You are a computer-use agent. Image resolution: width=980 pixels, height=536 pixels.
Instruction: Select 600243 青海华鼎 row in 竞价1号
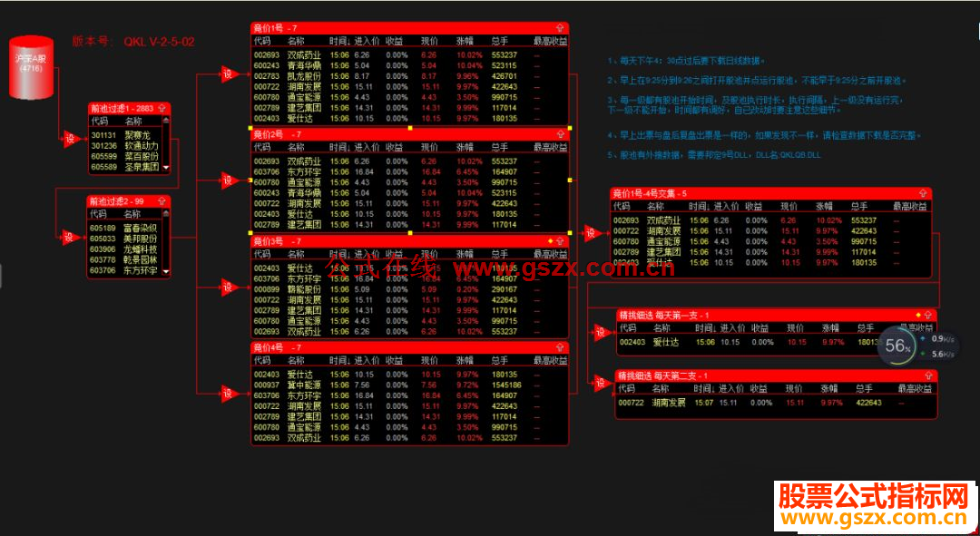click(410, 65)
